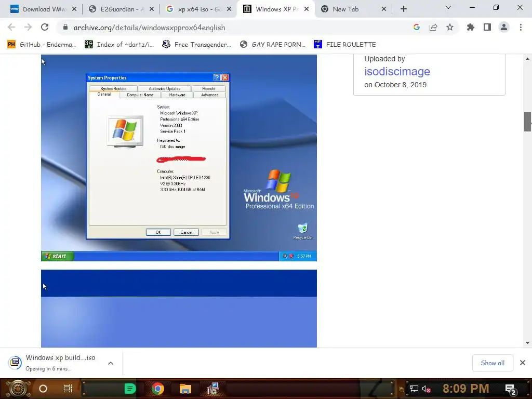Click the vertical scrollbar thumb
Viewport: 532px width, 399px height.
(x=527, y=122)
